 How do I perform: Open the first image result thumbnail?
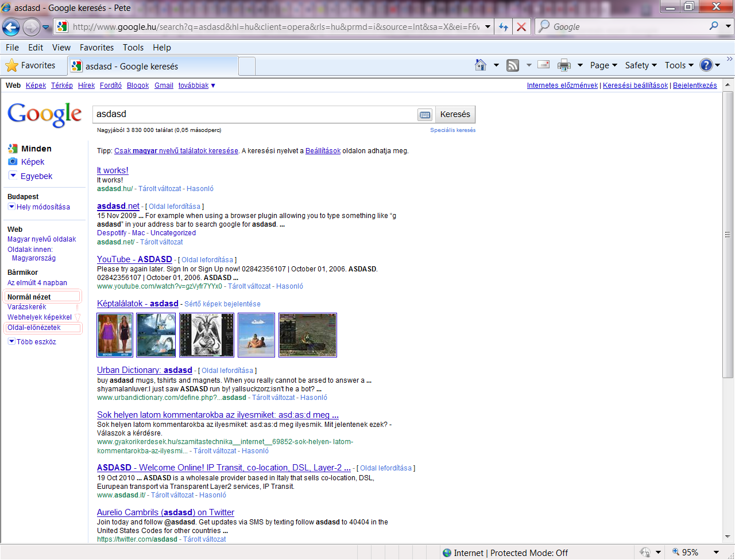point(115,335)
